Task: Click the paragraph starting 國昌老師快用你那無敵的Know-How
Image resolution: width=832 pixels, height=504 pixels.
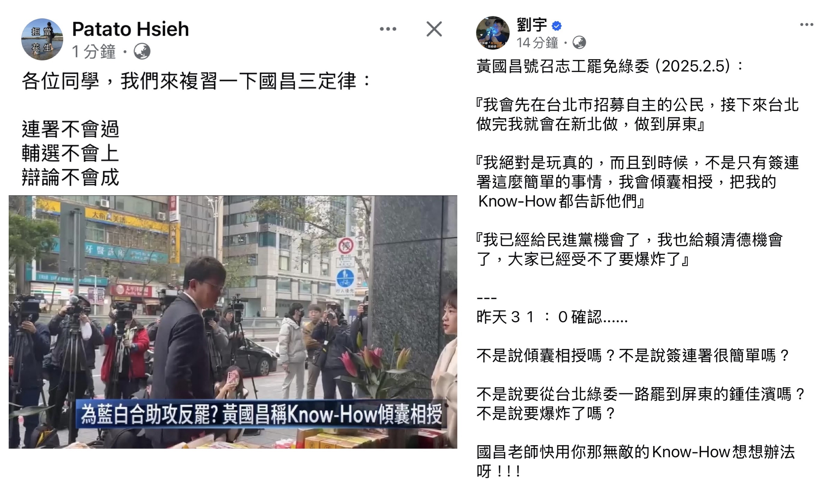Action: click(x=635, y=461)
